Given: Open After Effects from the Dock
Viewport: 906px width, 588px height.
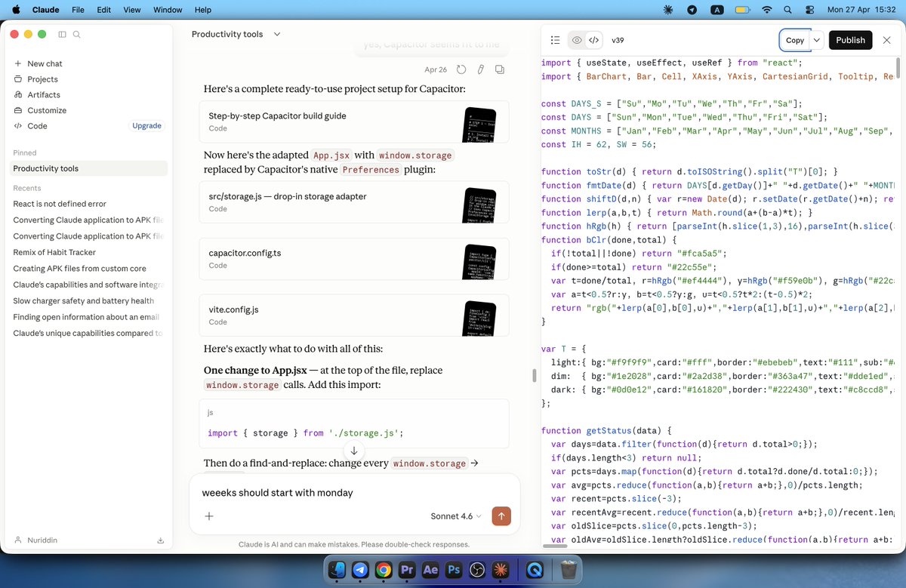Looking at the screenshot, I should point(430,571).
